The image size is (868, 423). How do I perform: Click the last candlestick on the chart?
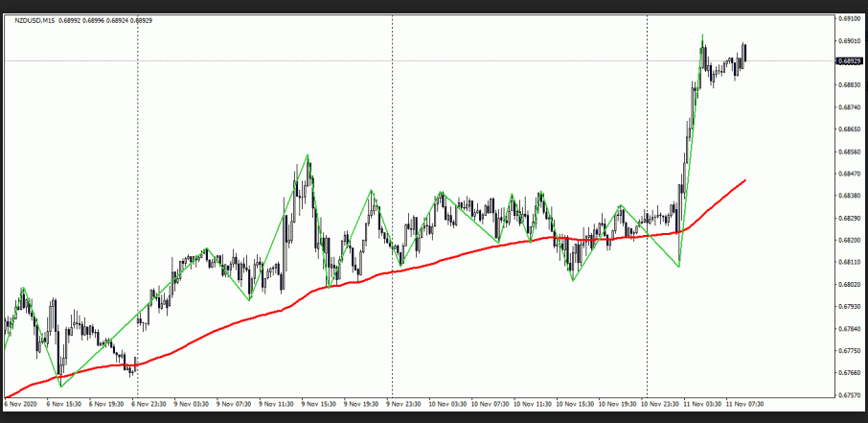pos(744,53)
